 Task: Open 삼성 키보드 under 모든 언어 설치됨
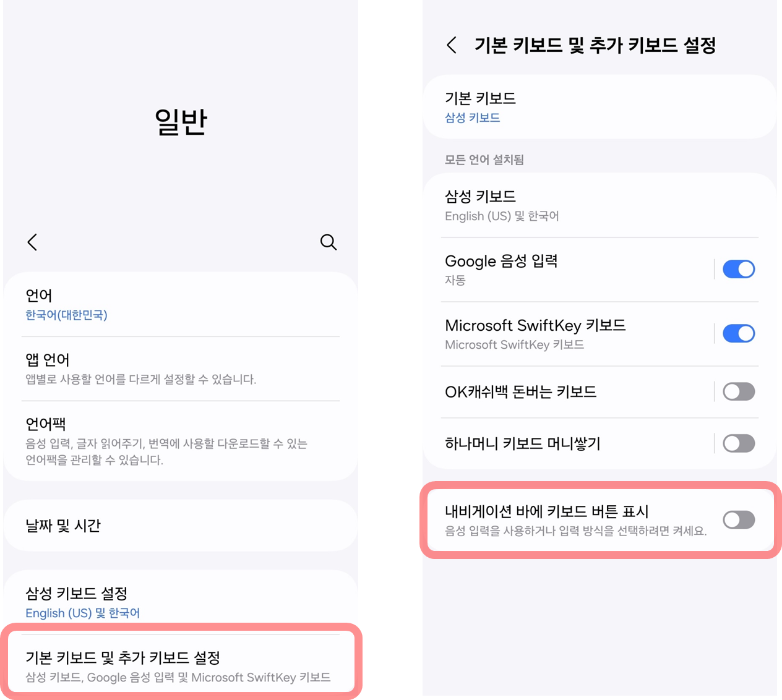point(599,205)
